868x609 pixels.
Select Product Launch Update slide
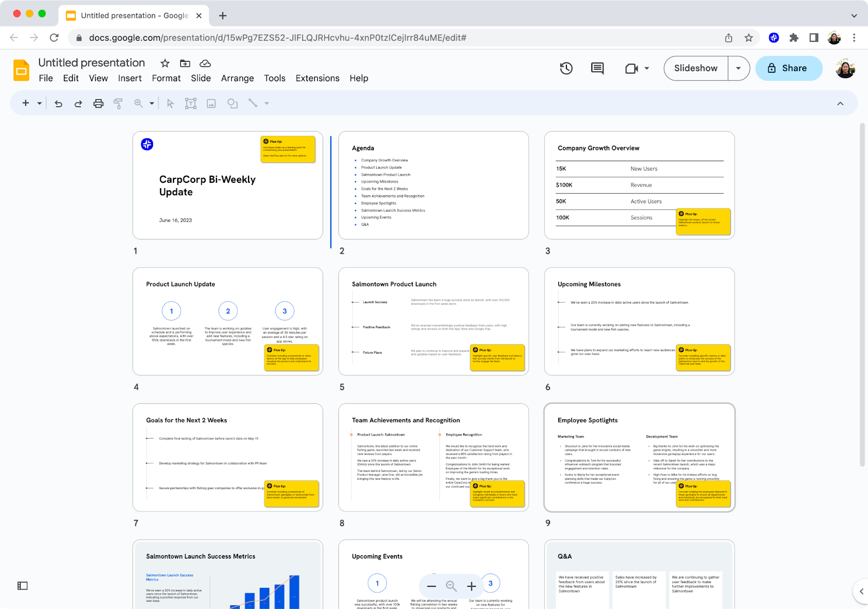pyautogui.click(x=228, y=322)
